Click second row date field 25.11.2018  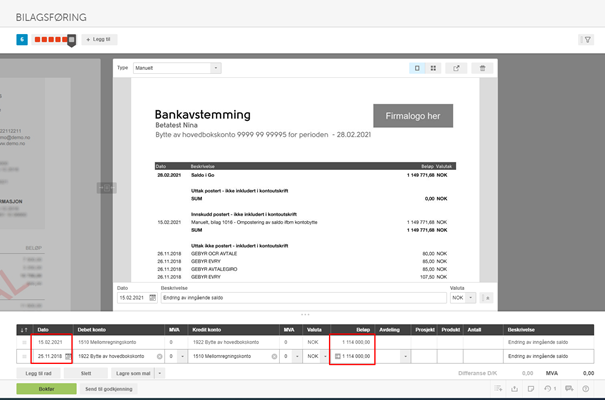[49, 356]
